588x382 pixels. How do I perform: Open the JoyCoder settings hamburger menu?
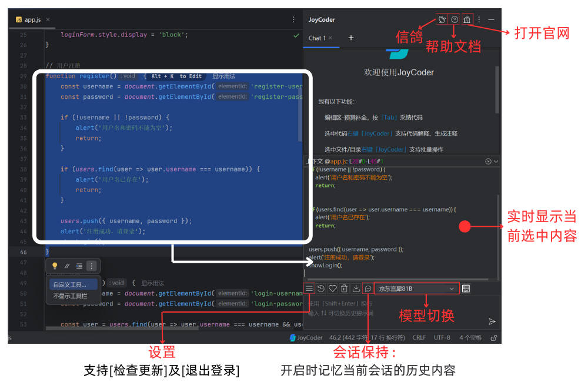(309, 289)
